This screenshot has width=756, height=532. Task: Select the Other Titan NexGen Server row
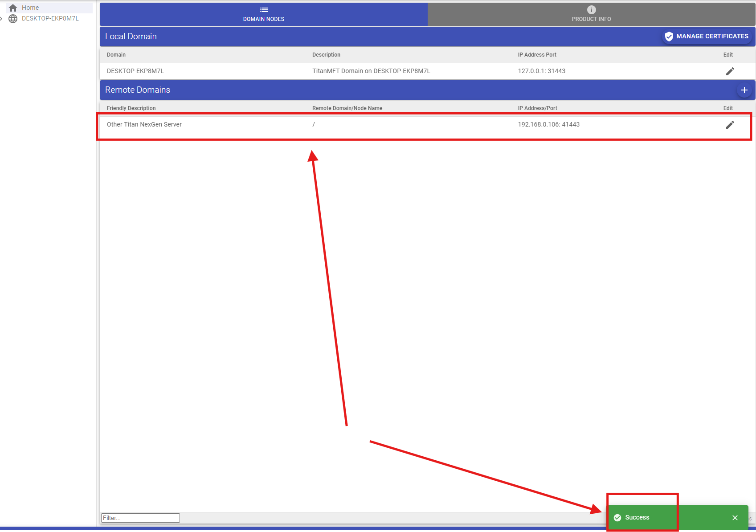pos(312,125)
